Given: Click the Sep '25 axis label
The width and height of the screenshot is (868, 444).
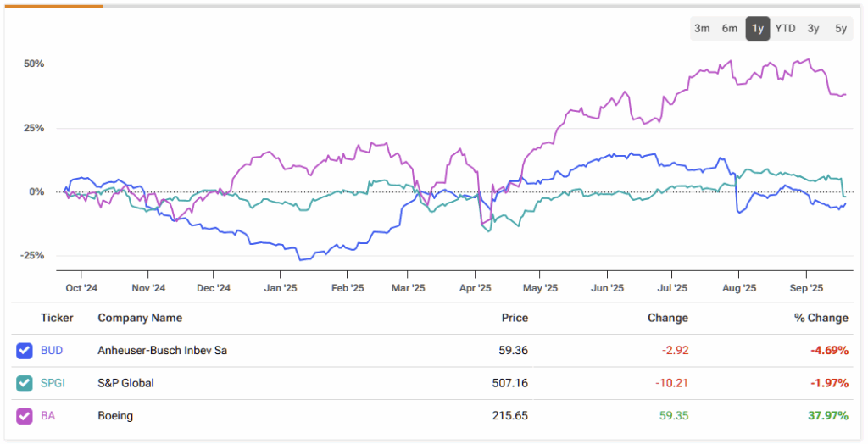Looking at the screenshot, I should pyautogui.click(x=807, y=288).
